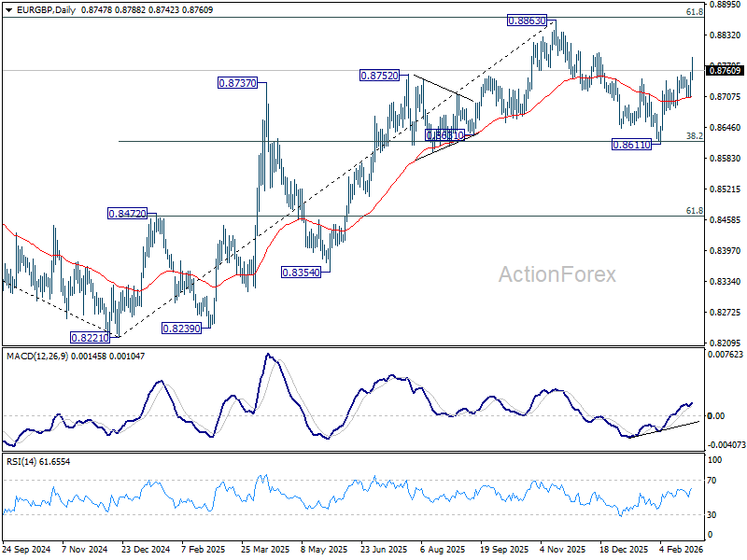Click the 25 Mar 2025 date marker

(265, 550)
